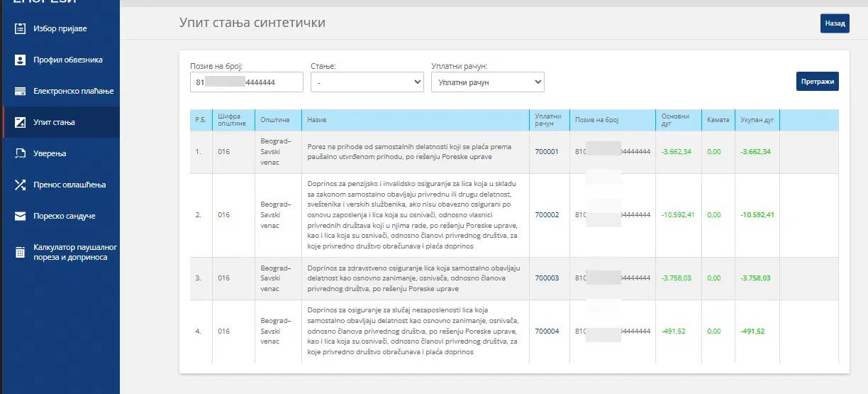Open the Стање dropdown

(367, 82)
